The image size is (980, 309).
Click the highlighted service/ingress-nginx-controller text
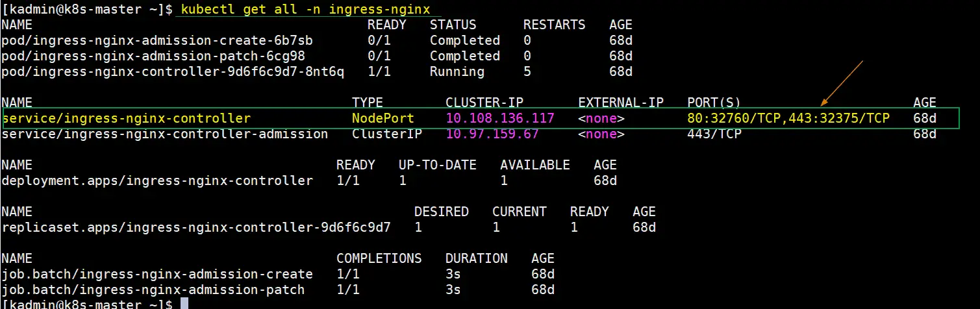click(127, 118)
